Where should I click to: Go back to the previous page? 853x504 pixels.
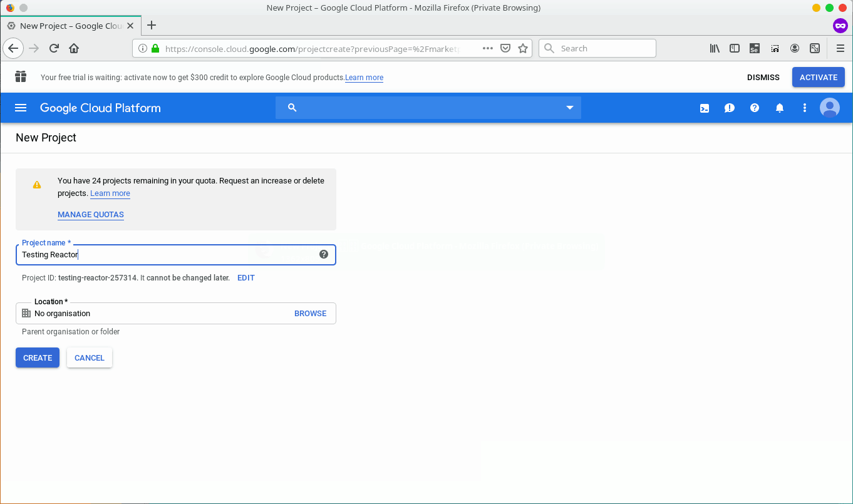13,48
